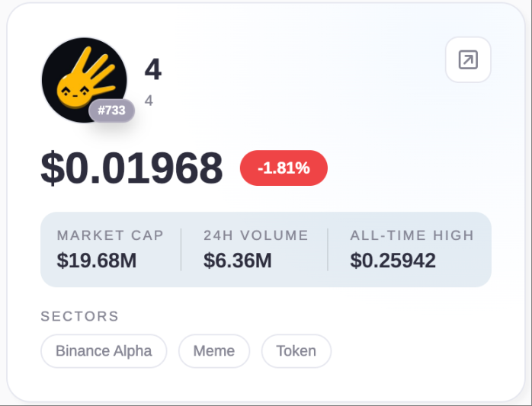Click the $0.01968 price

pyautogui.click(x=132, y=168)
